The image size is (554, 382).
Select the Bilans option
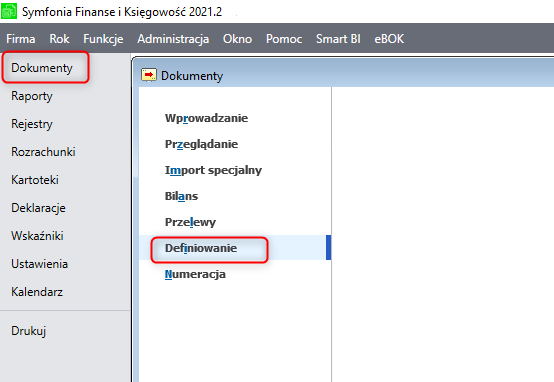tap(181, 196)
